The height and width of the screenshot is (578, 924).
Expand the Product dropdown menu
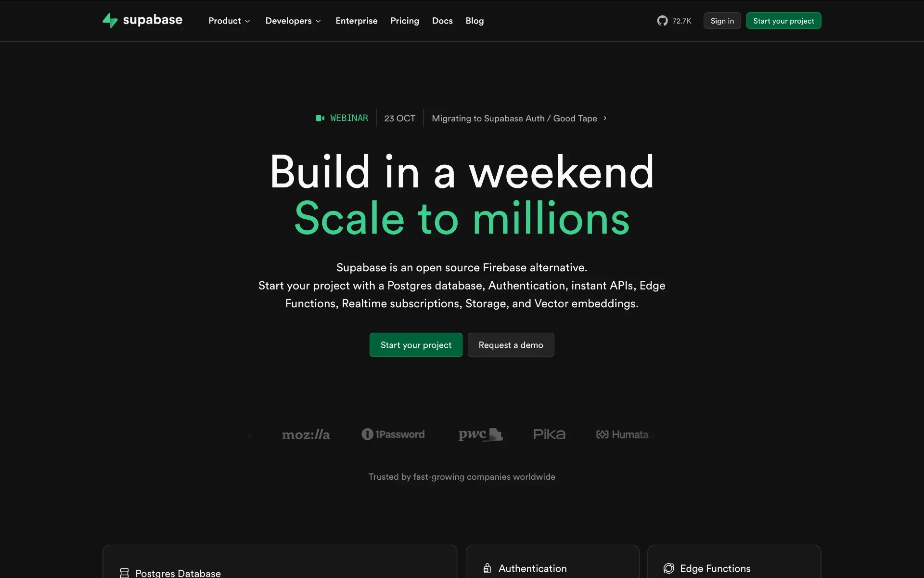(230, 20)
